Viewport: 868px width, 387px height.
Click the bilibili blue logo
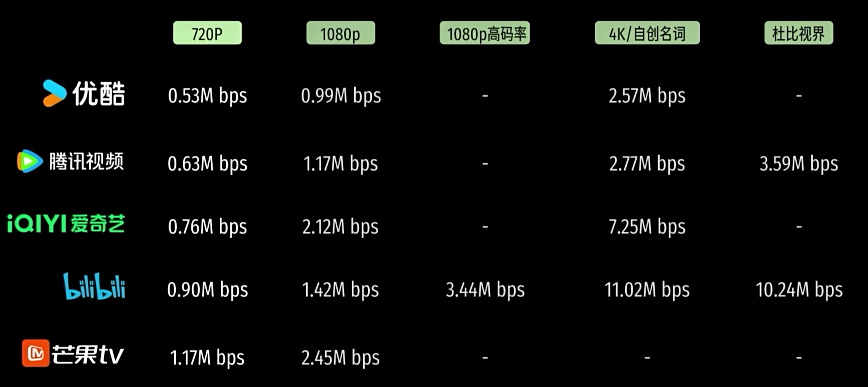point(94,287)
